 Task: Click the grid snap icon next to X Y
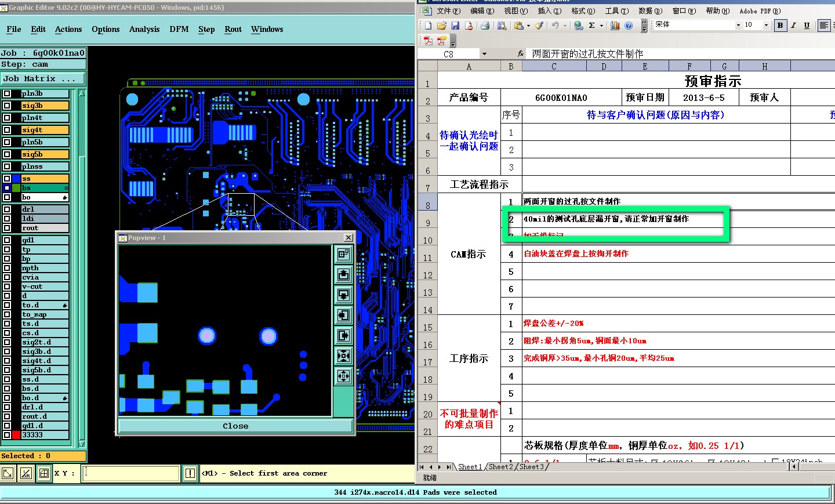43,473
